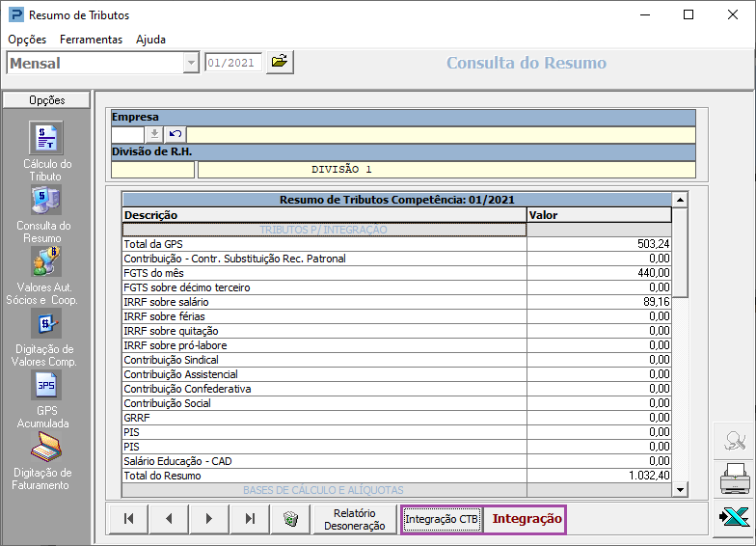Click the Integração CTB button

coord(442,519)
